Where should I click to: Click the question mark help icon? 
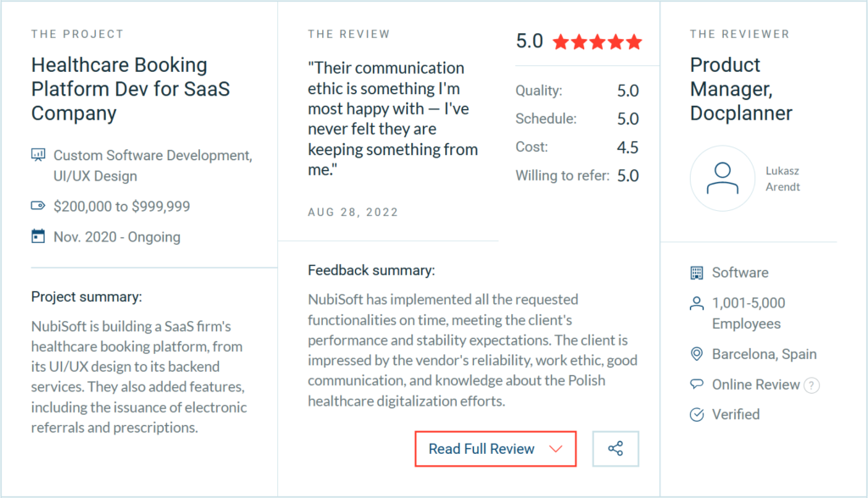pyautogui.click(x=811, y=385)
